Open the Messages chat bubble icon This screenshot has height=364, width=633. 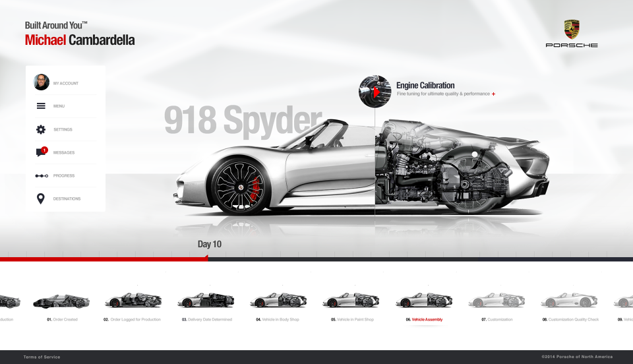pos(41,152)
